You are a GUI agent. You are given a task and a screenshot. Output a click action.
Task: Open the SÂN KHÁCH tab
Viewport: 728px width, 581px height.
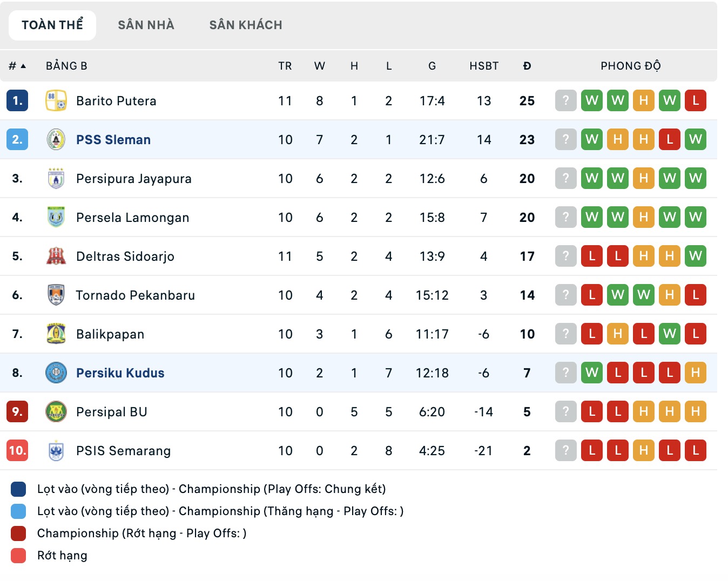[247, 24]
